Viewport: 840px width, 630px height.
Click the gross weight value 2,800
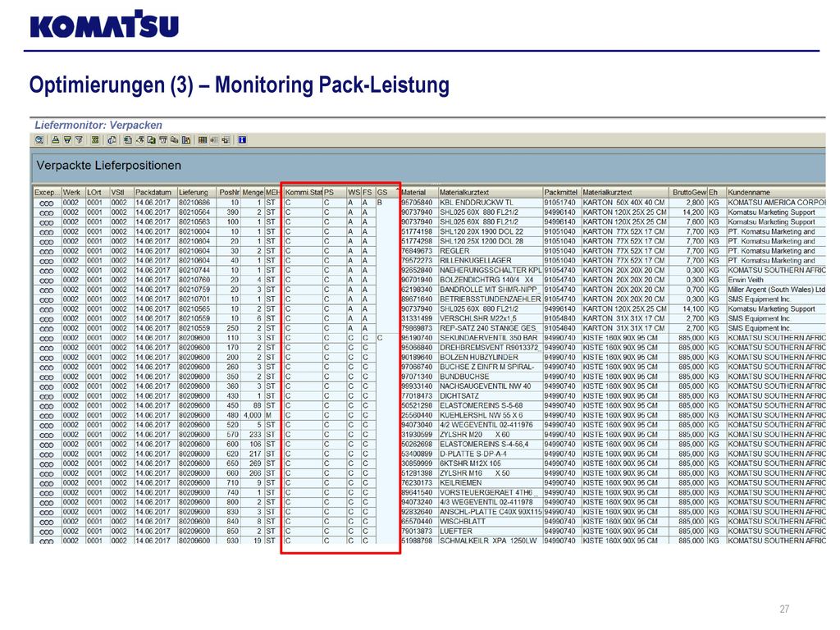click(695, 203)
